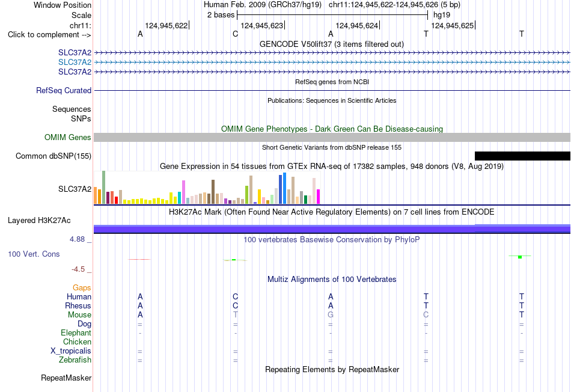
Task: Open 'Multiz Alignments of 100 Vertebrates' title
Action: [x=332, y=280]
